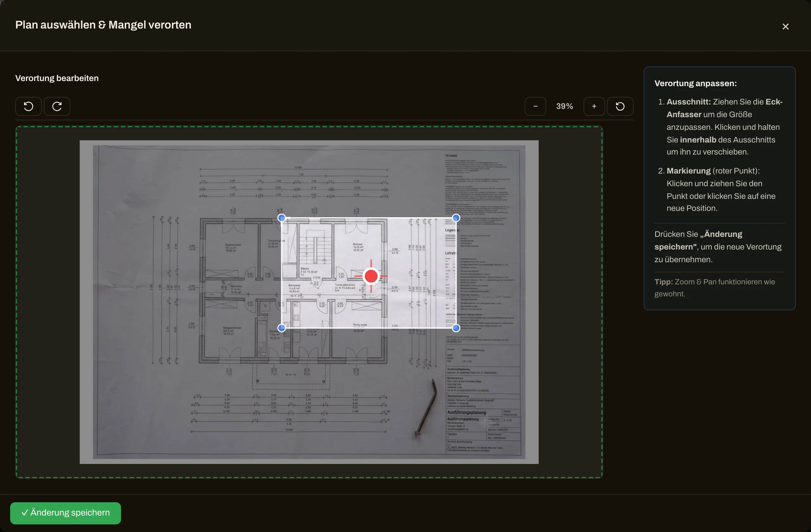Click the Verortung anpassen instructions heading
The height and width of the screenshot is (532, 811).
click(x=695, y=84)
